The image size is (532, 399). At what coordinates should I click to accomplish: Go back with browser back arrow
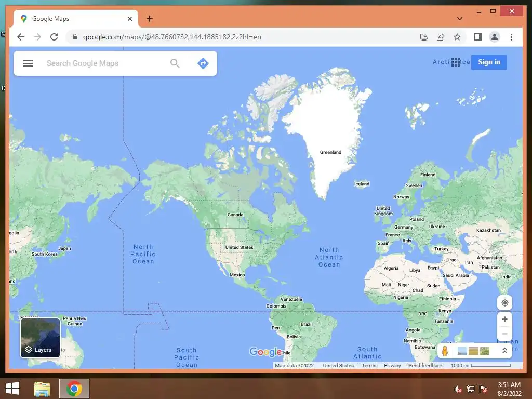pyautogui.click(x=21, y=37)
